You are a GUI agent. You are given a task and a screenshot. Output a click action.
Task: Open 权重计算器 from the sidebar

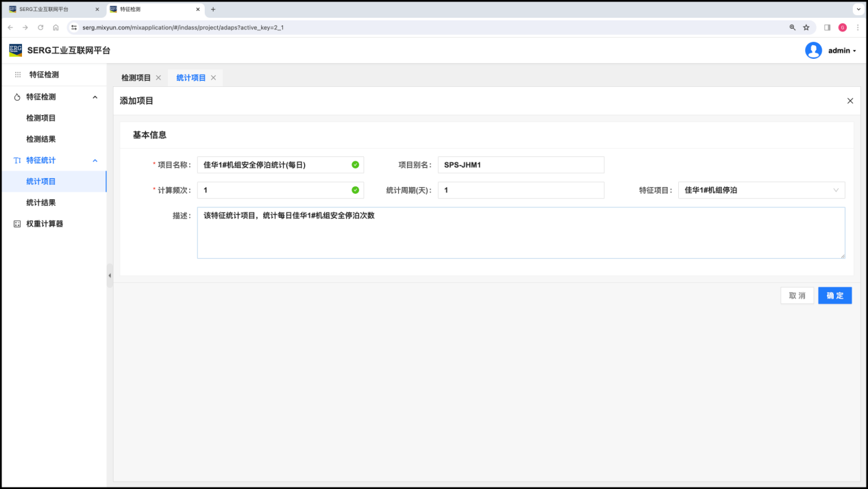(x=44, y=224)
